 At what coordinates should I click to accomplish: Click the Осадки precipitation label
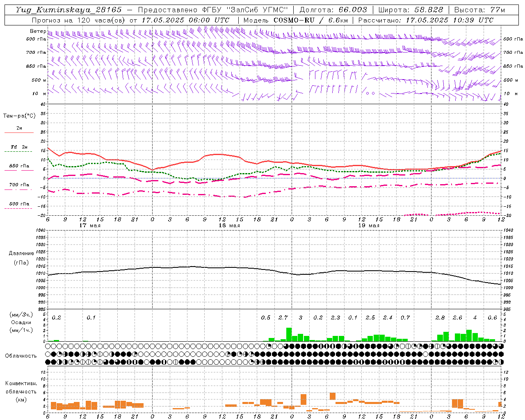pyautogui.click(x=21, y=322)
